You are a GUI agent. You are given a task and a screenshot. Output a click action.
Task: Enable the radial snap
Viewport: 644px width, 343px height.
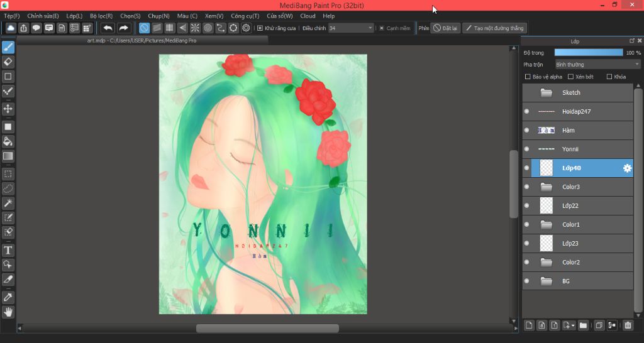coord(195,28)
